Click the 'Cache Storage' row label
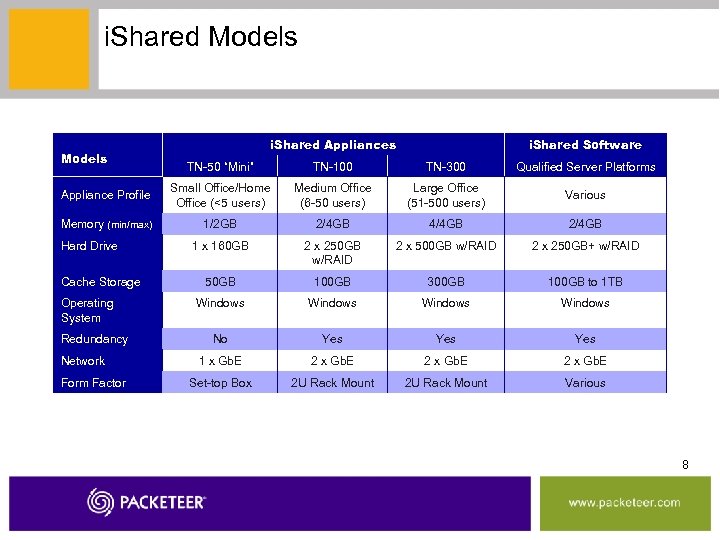The height and width of the screenshot is (540, 720). coord(101,282)
